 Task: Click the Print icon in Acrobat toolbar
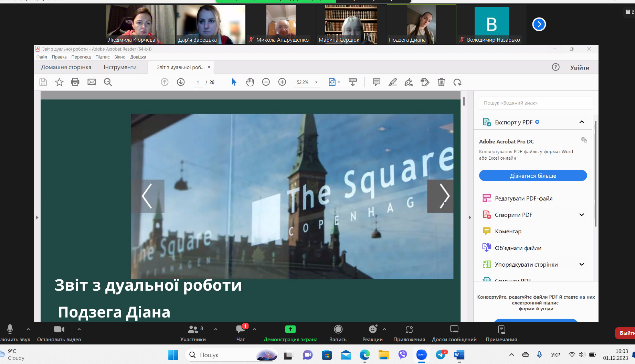(x=75, y=82)
